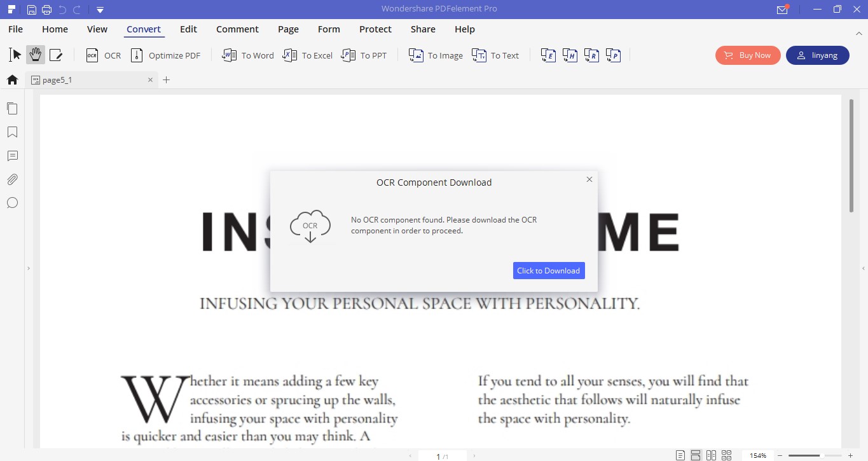Open the Comments panel
This screenshot has height=461, width=868.
[x=11, y=156]
